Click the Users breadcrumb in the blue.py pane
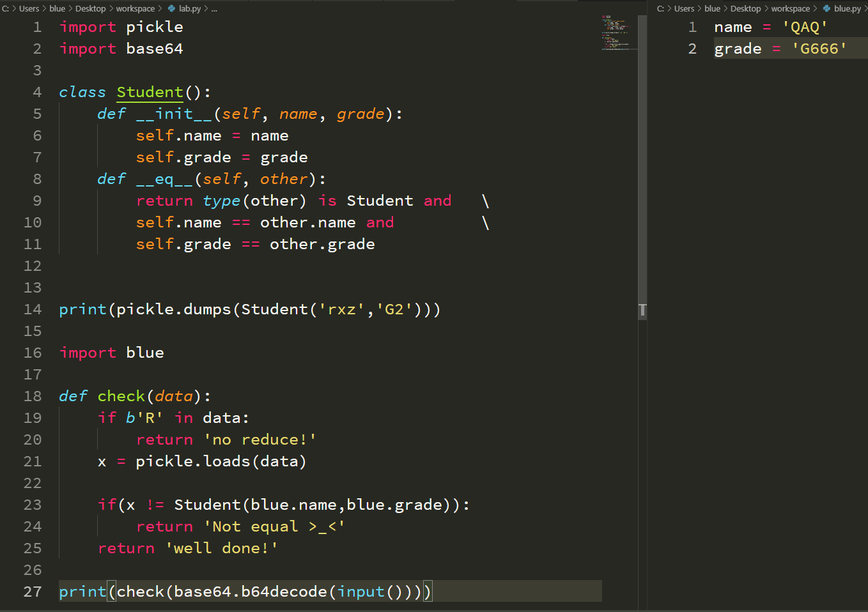 click(x=685, y=8)
